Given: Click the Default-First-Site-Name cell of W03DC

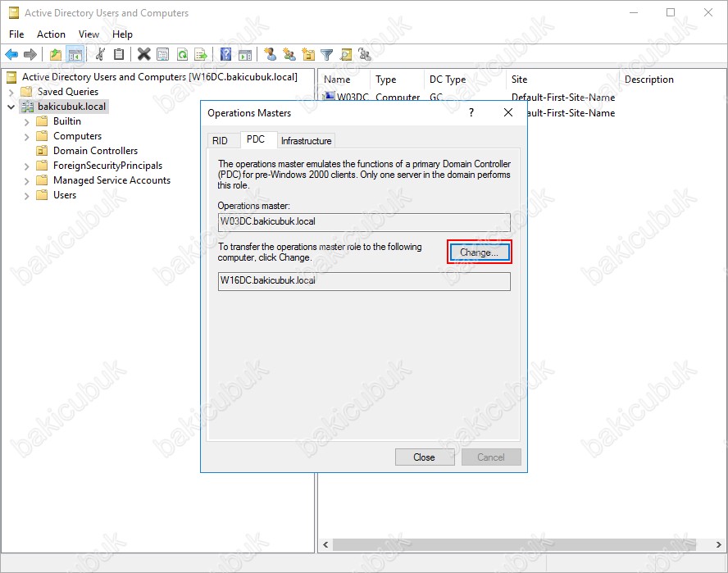Looking at the screenshot, I should (563, 97).
